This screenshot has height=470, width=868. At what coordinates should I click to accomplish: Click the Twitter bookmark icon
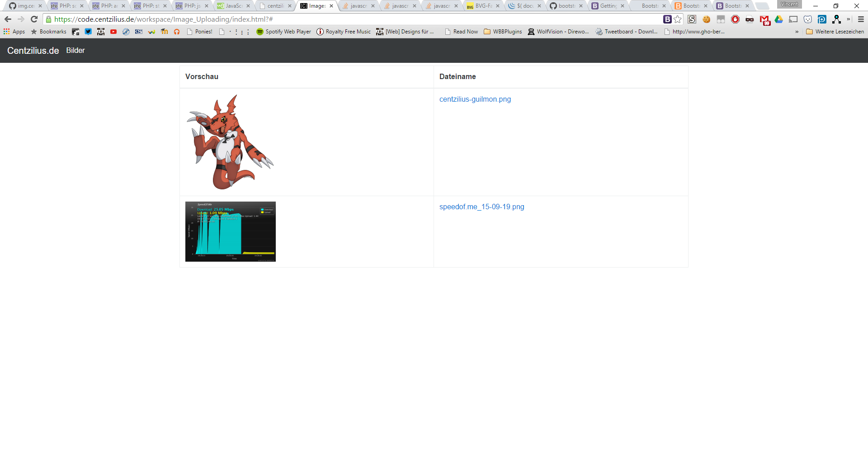pos(88,32)
